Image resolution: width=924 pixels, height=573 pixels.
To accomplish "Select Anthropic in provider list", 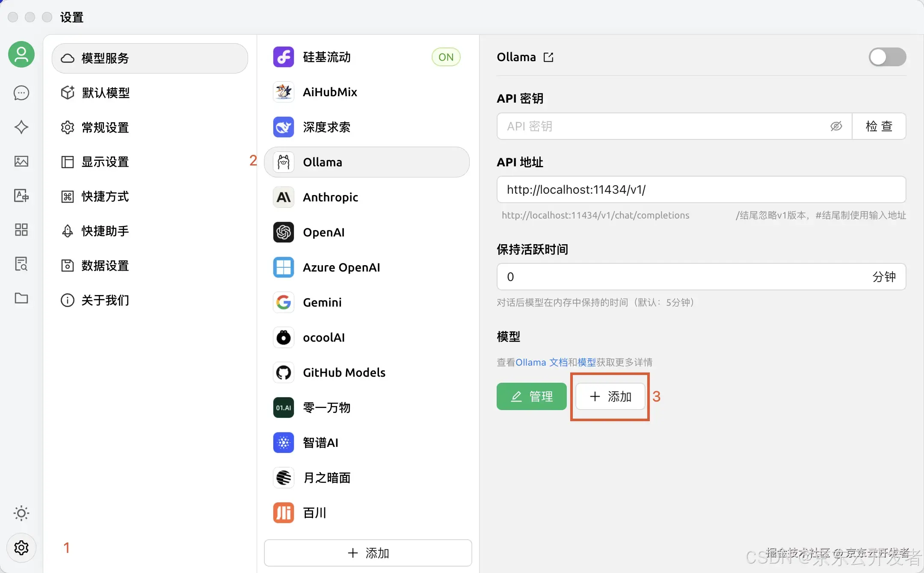I will (330, 197).
